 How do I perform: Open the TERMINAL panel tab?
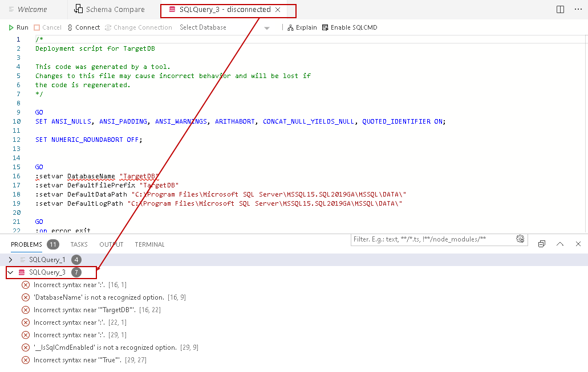(149, 244)
